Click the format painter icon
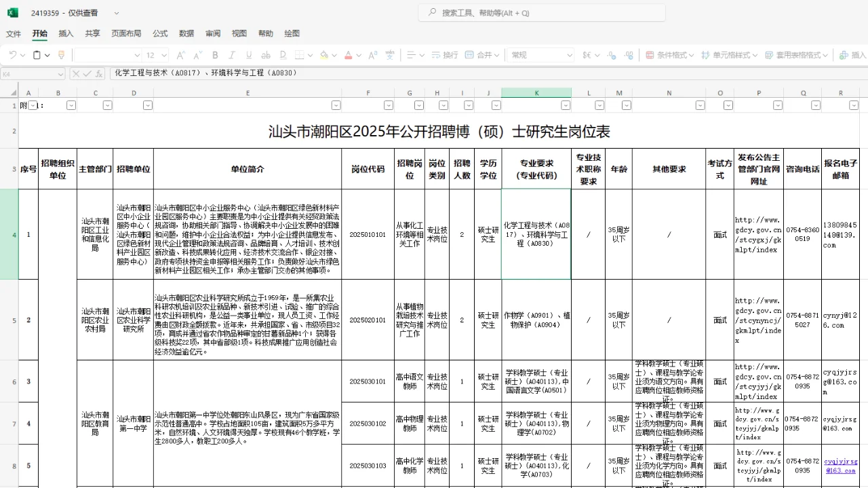Screen dimensions: 868x488 [61, 54]
